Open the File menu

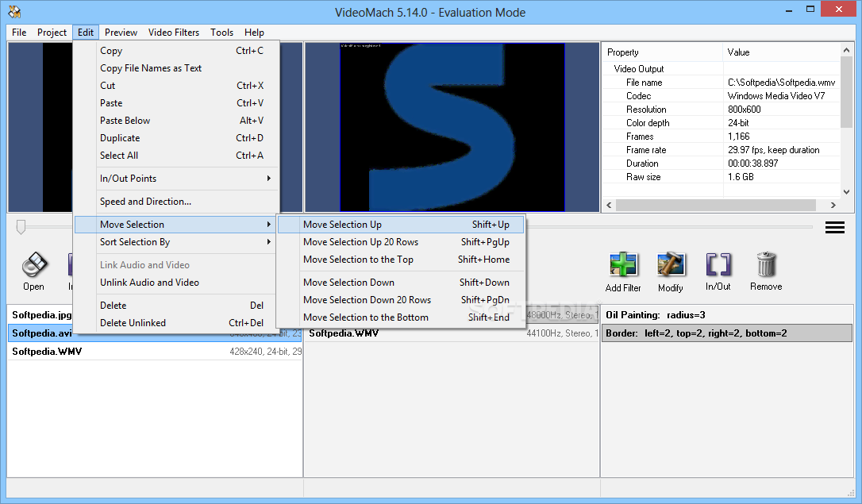(19, 33)
